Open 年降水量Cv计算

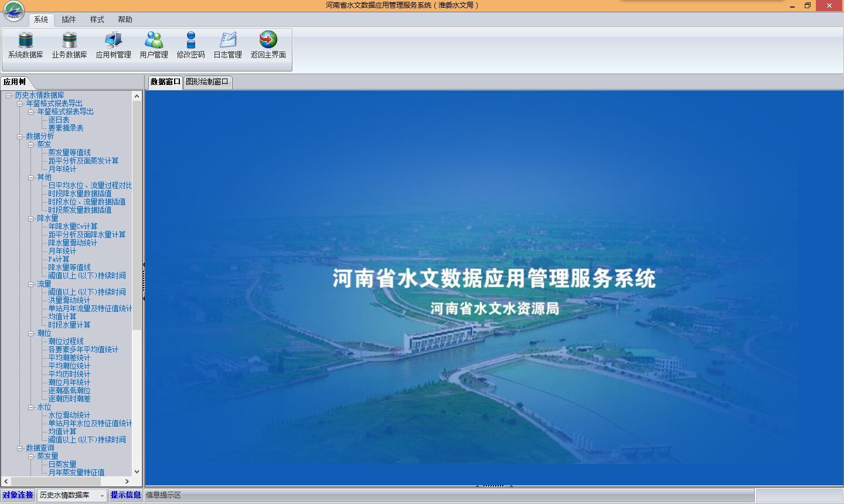coord(73,226)
